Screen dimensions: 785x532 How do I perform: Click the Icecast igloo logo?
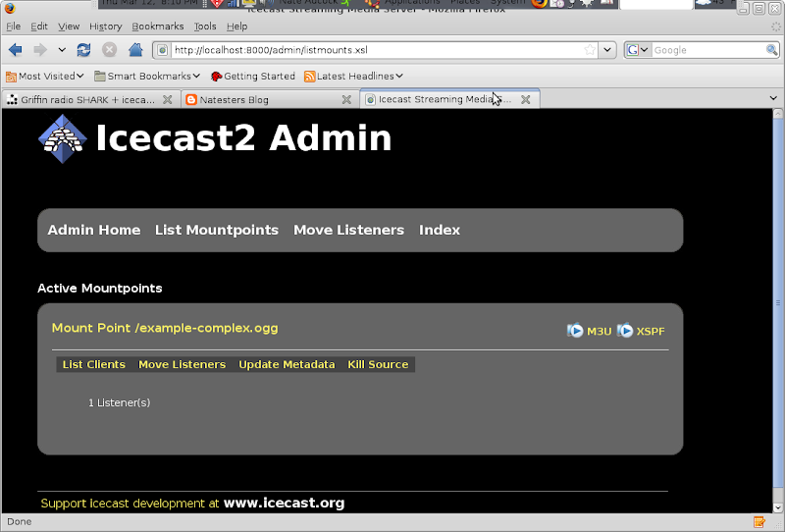(x=63, y=138)
